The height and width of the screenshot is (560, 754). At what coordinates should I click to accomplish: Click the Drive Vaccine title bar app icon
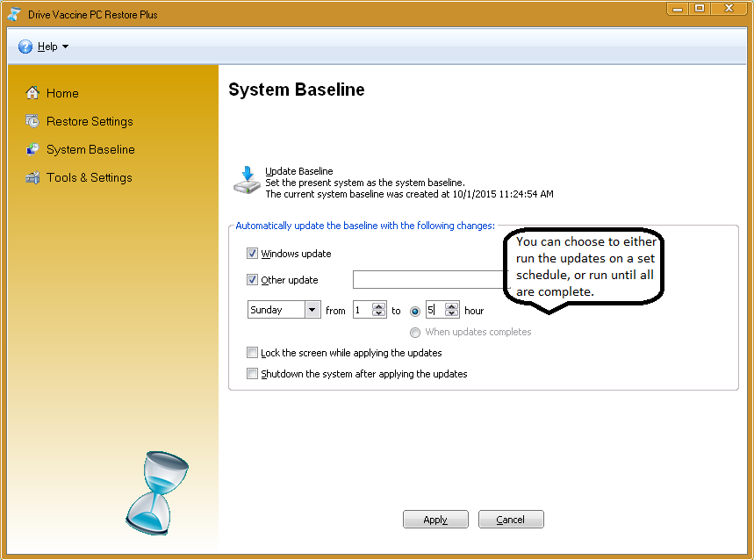14,14
